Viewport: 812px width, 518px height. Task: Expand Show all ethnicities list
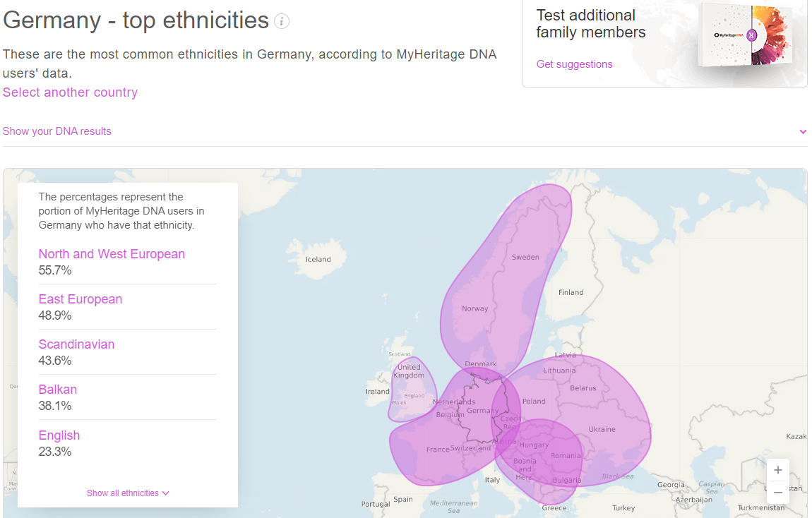tap(128, 493)
